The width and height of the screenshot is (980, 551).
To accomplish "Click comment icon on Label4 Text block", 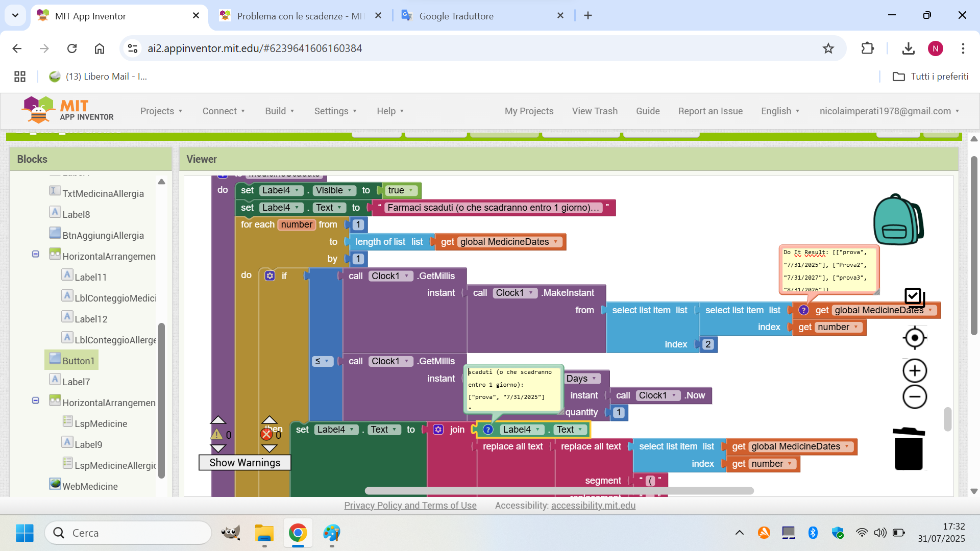I will coord(488,430).
